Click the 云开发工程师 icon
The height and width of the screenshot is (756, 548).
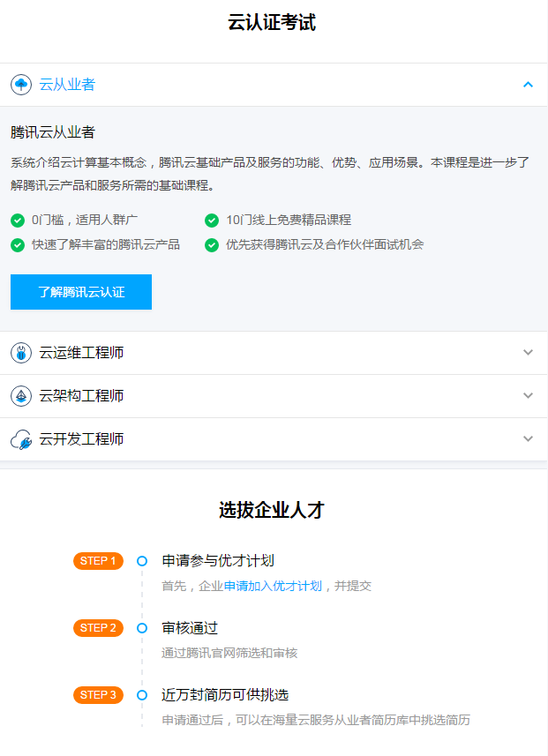click(21, 439)
